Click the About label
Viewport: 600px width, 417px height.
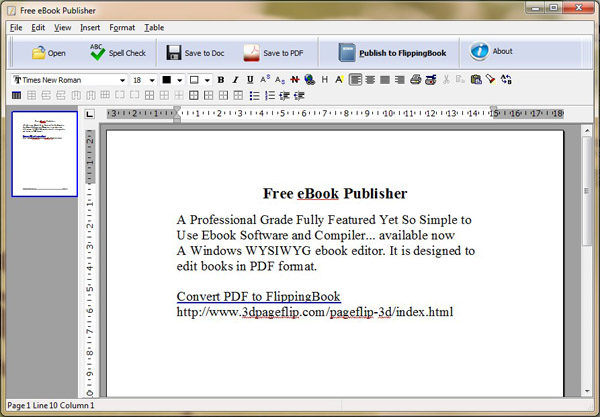click(x=502, y=51)
